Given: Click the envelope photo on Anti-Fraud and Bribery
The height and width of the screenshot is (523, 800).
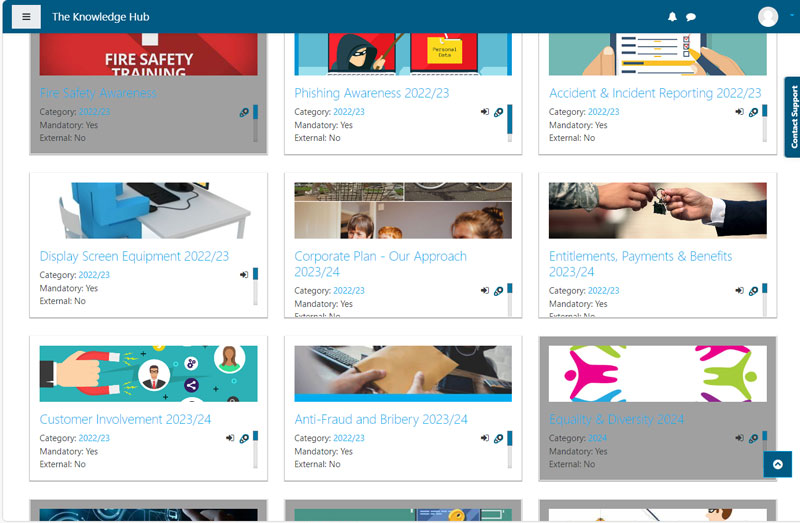Looking at the screenshot, I should point(403,374).
